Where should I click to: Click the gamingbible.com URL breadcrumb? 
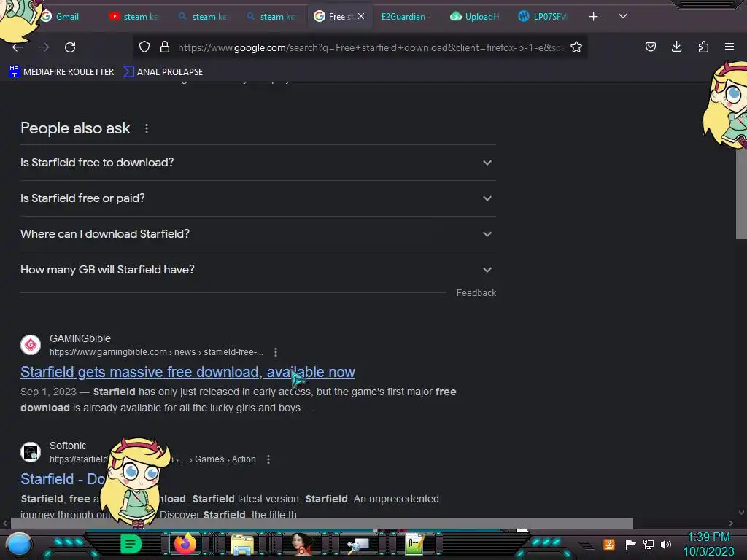click(x=156, y=352)
